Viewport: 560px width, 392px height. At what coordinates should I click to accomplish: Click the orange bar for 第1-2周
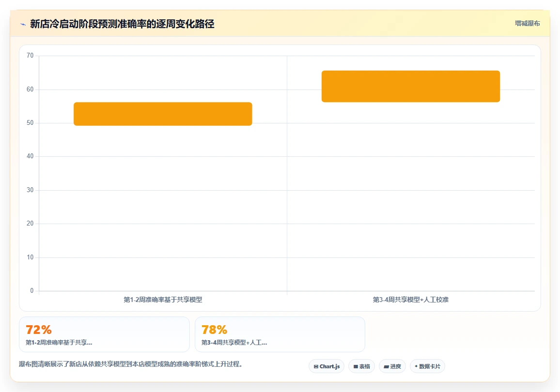pyautogui.click(x=163, y=114)
